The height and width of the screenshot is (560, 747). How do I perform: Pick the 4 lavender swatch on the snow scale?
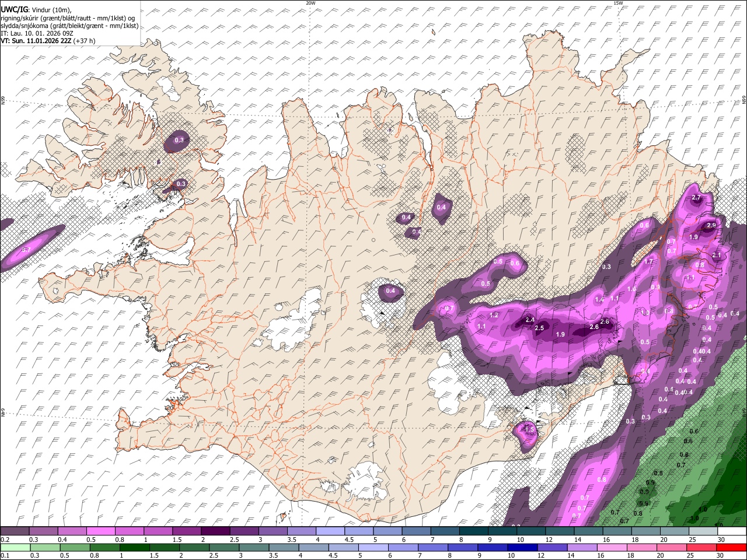pos(329,531)
